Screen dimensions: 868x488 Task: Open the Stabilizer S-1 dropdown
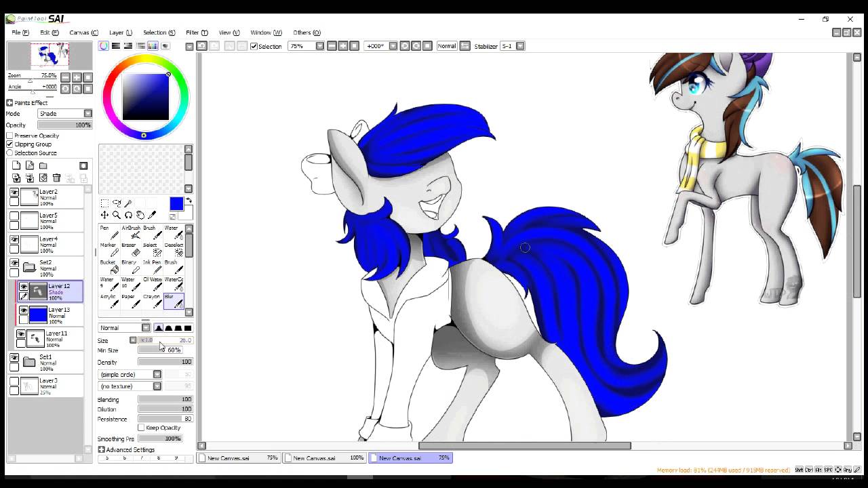click(x=512, y=46)
